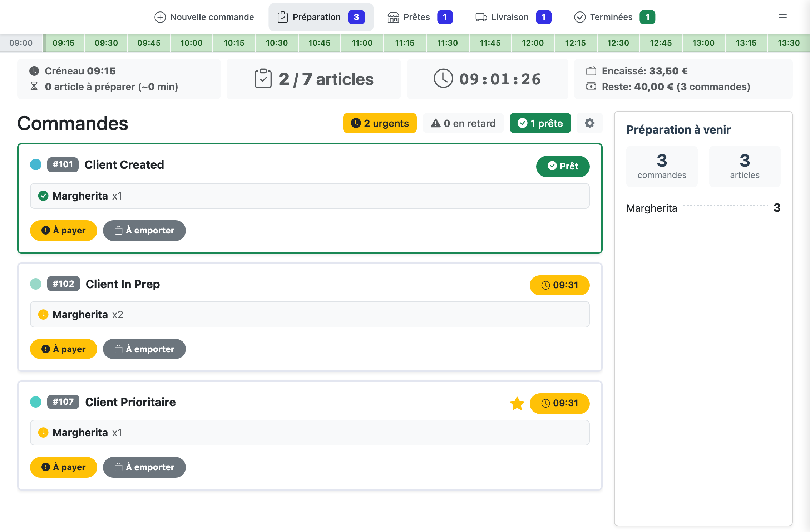Toggle Margherita x1 item in order #107
Image resolution: width=810 pixels, height=532 pixels.
pos(310,433)
